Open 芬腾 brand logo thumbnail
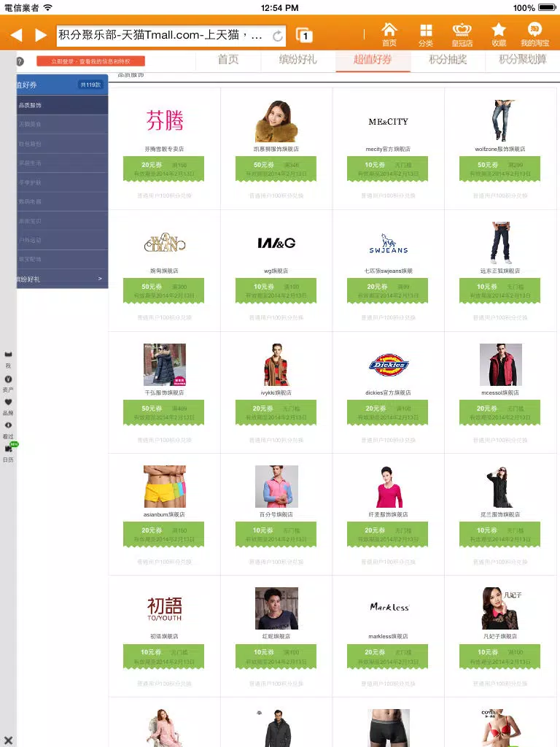This screenshot has height=747, width=560. click(x=165, y=120)
